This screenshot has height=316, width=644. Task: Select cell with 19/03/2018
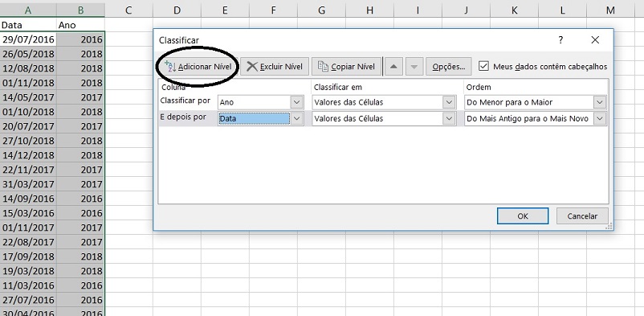point(28,271)
